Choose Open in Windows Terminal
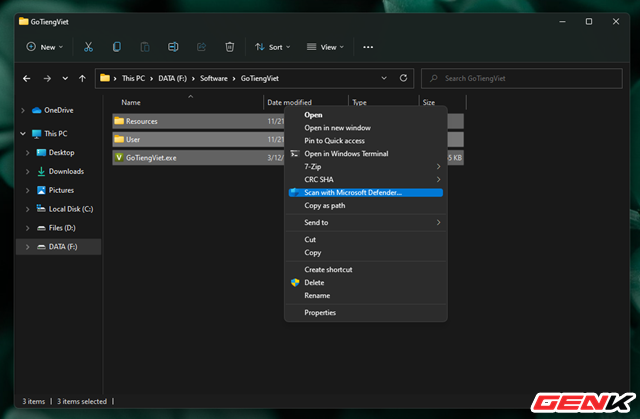The image size is (640, 419). (x=365, y=153)
